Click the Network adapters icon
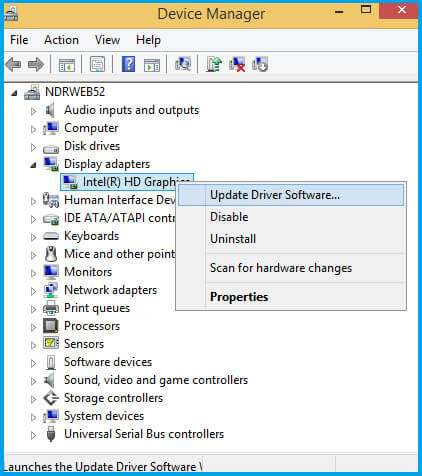Screen dimensions: 422x476 point(51,290)
